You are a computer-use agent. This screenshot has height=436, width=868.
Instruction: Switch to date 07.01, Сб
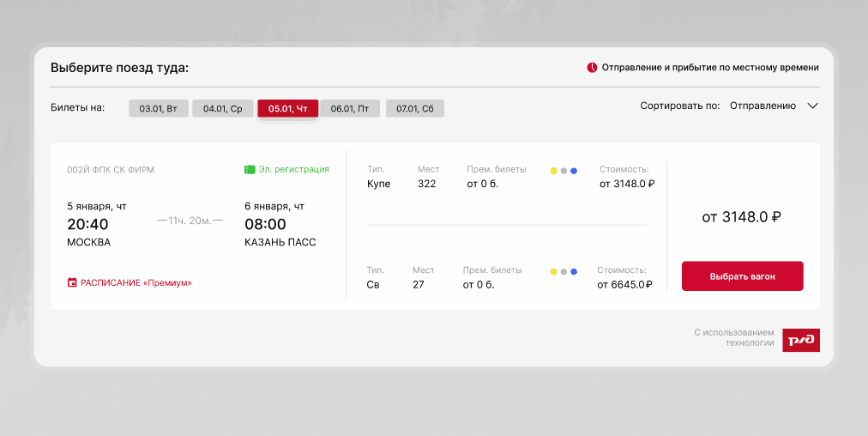coord(415,109)
